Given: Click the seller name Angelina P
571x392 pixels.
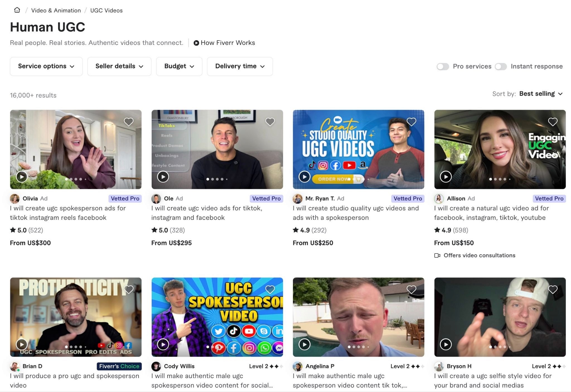Looking at the screenshot, I should point(320,366).
